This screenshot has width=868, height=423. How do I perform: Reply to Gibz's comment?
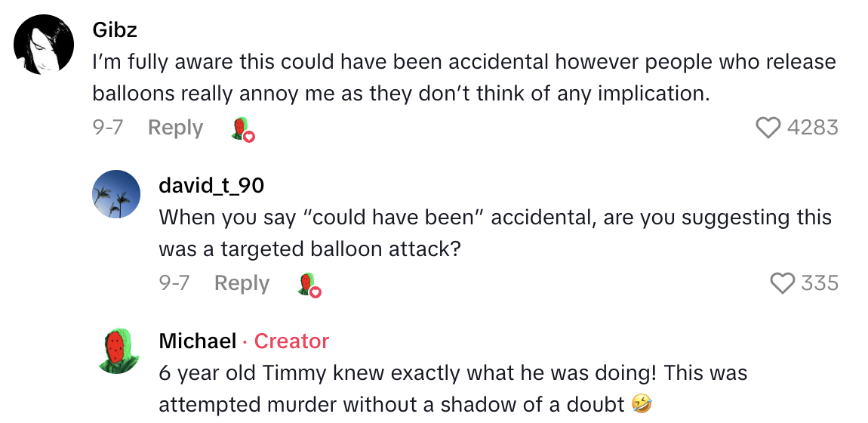[175, 128]
